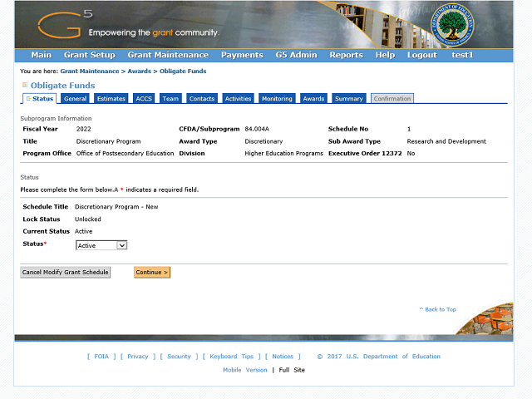Switch to the Team tab

coord(170,98)
